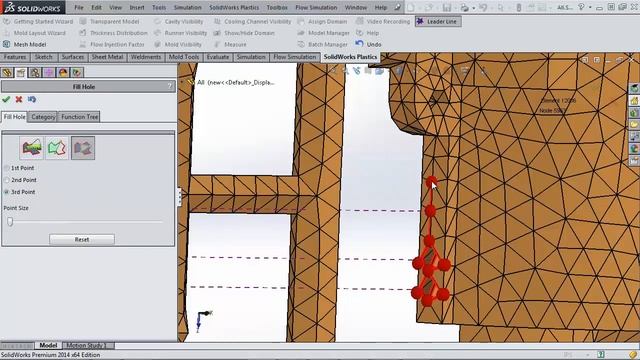Start Video Recording
Screen dimensions: 640x360
383,21
